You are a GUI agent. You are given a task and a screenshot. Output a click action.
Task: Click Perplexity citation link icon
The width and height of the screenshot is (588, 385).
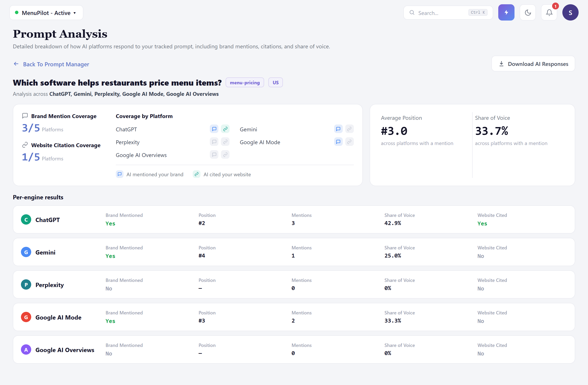225,142
